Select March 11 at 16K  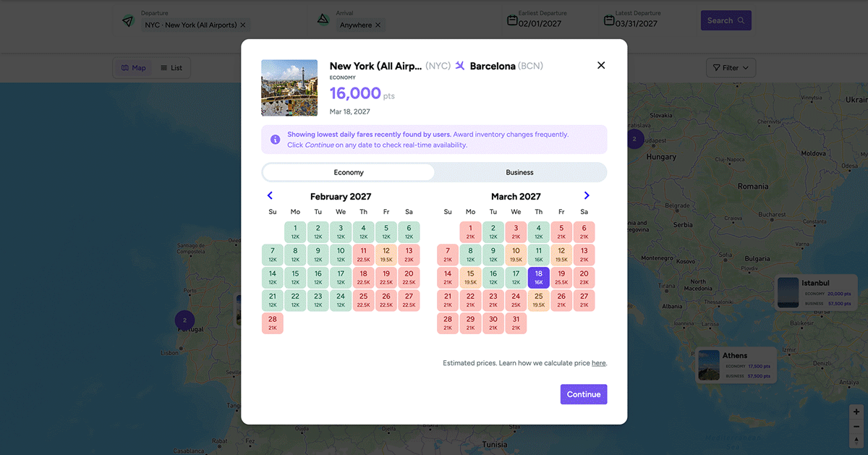pyautogui.click(x=538, y=255)
